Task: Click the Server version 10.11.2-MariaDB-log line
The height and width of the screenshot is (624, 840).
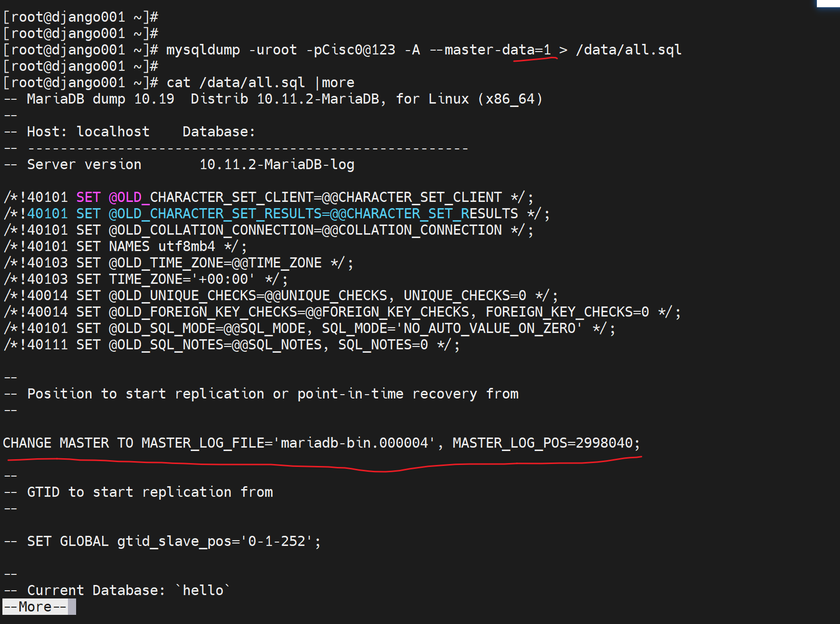Action: (x=190, y=164)
